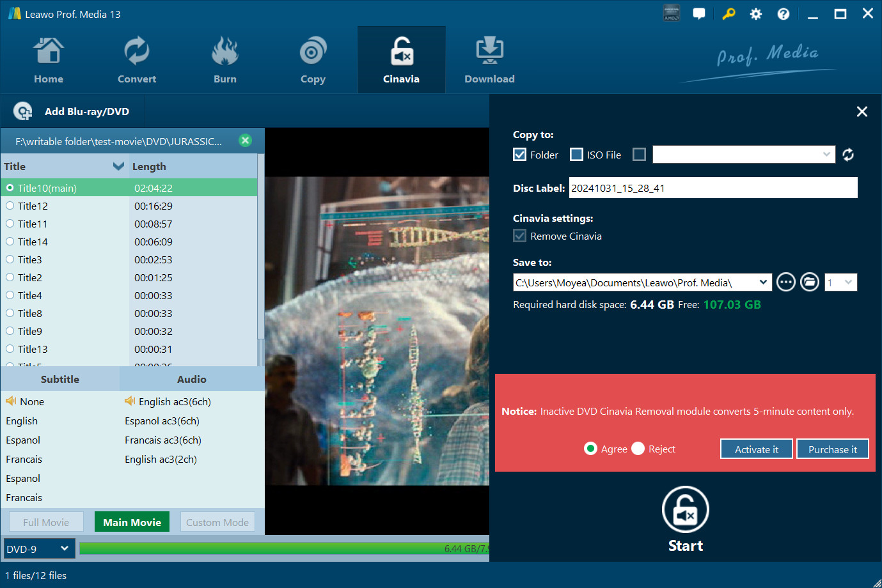Click the Disc Label input field
Image resolution: width=882 pixels, height=588 pixels.
(x=713, y=188)
